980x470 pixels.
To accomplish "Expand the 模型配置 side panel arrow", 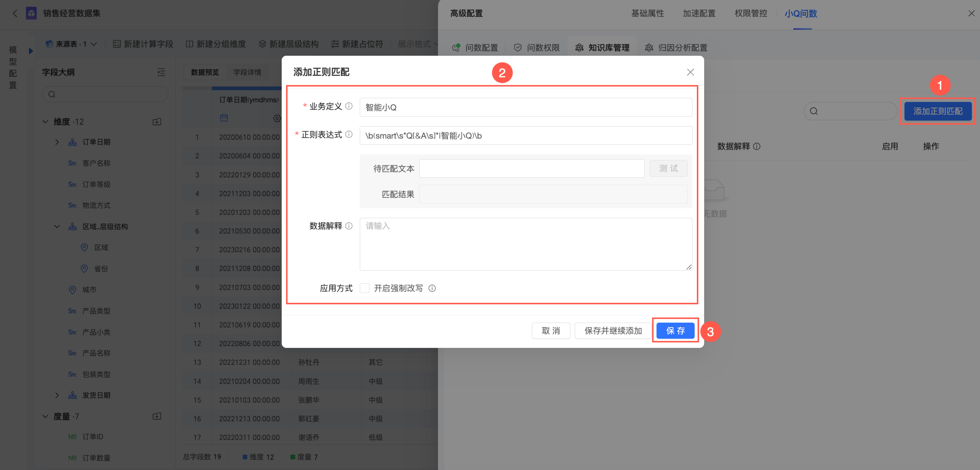I will [31, 51].
